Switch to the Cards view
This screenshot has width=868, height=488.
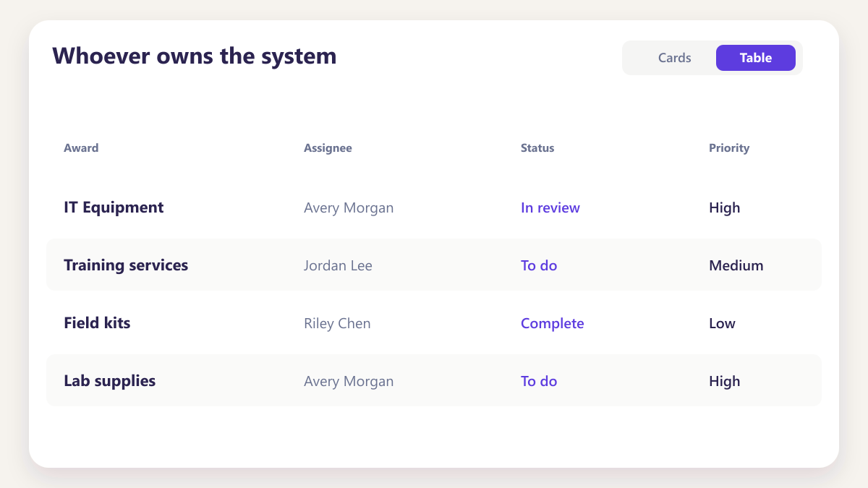click(674, 58)
